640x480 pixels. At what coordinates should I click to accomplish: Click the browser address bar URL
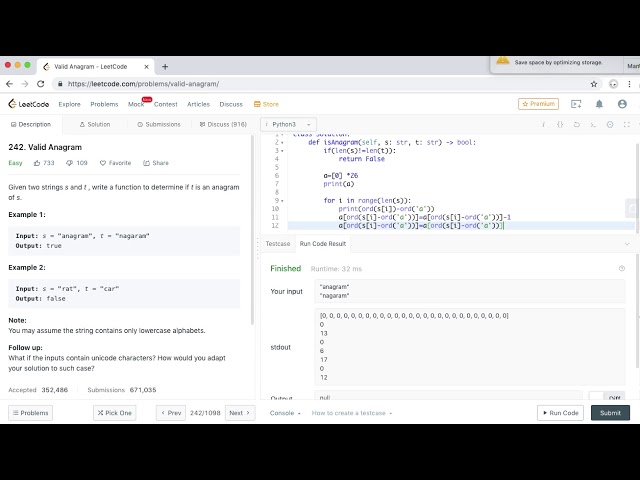coord(143,84)
